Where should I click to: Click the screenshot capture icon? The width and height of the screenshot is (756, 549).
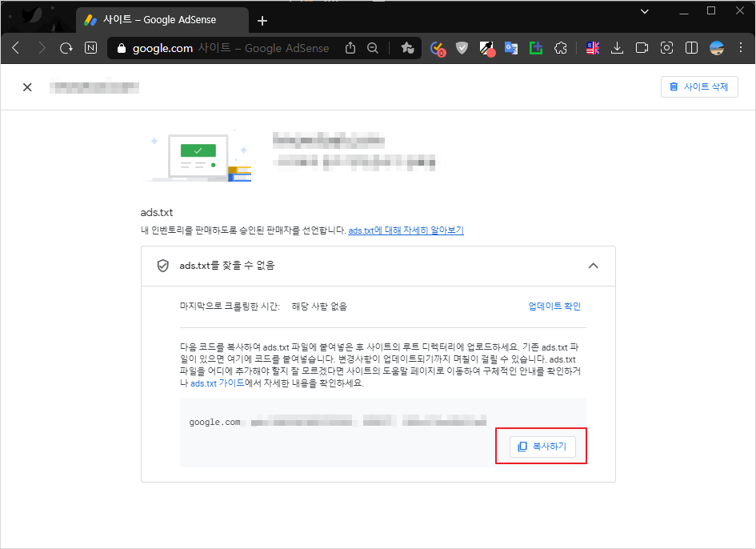click(667, 48)
